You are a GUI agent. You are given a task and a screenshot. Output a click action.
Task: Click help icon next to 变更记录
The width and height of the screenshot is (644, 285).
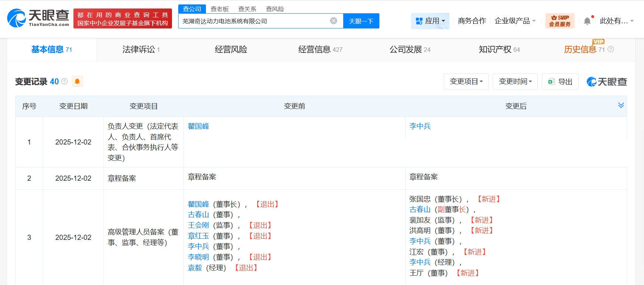[x=65, y=81]
